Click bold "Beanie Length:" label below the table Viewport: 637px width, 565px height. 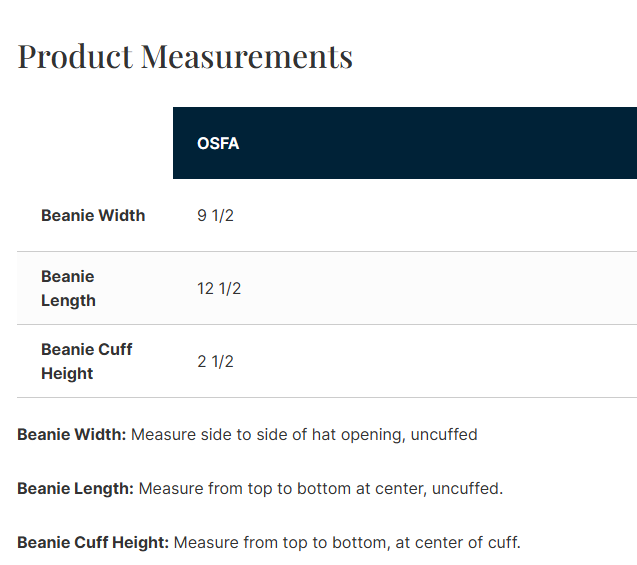click(x=75, y=489)
